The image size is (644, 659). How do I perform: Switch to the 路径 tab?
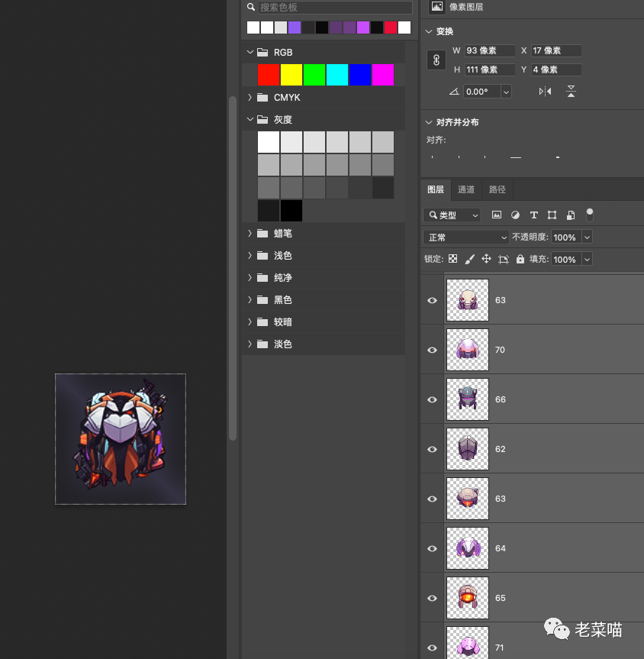(x=497, y=189)
